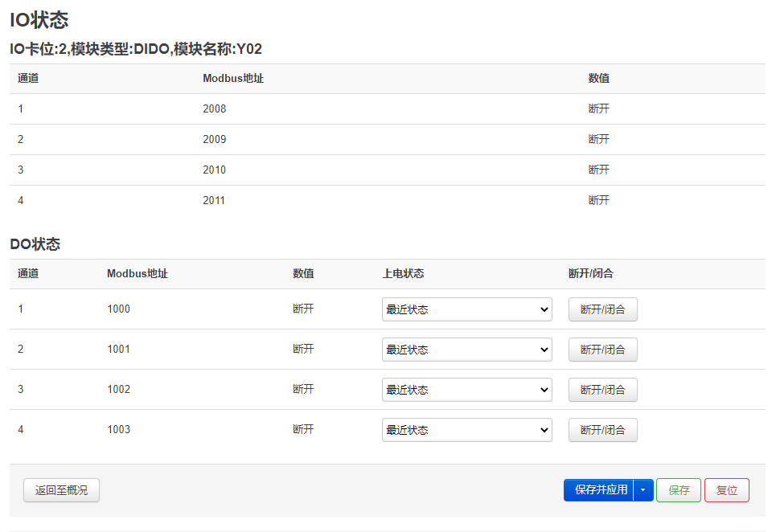Click the DO状态 section heading
The image size is (776, 532).
(x=35, y=244)
